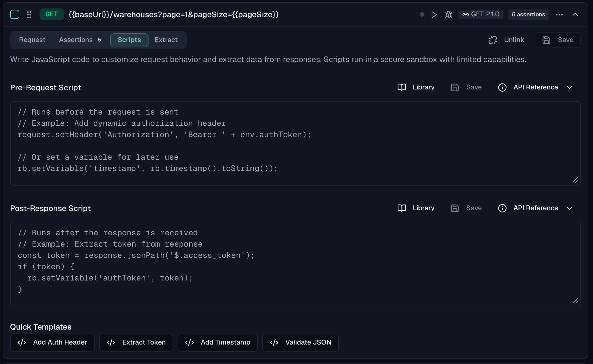Switch to the Extract tab
The height and width of the screenshot is (364, 593).
pos(166,40)
